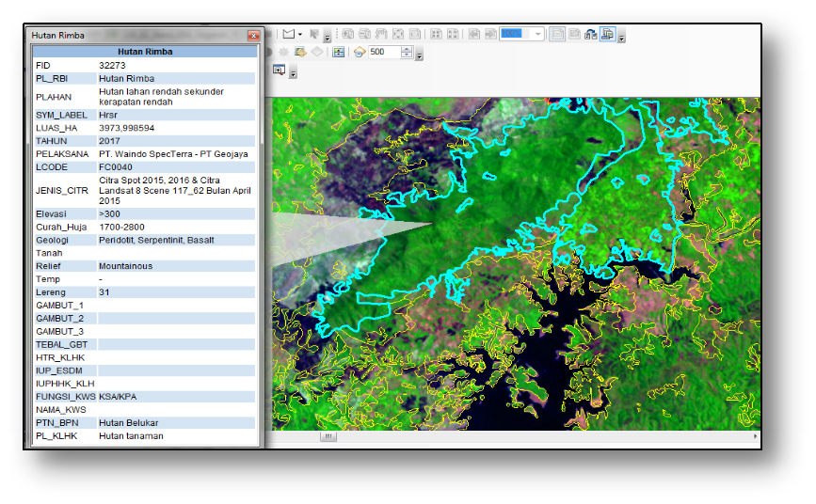Click the viewer window magnifier icon

coord(280,71)
